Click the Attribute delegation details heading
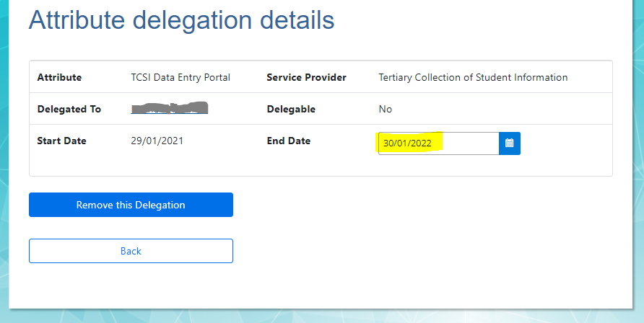The height and width of the screenshot is (323, 644). click(181, 20)
